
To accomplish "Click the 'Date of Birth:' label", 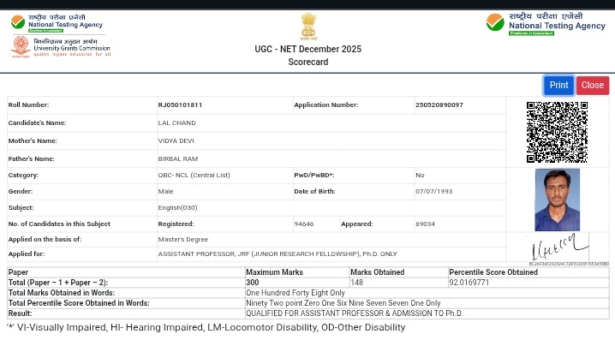I will click(x=314, y=191).
